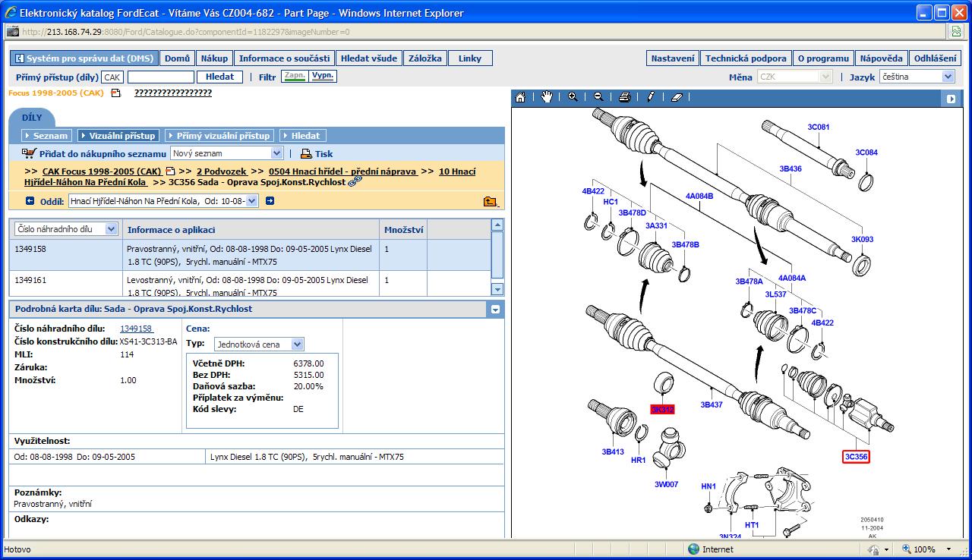Screen dimensions: 972x560
Task: Click the 3C356 label on the diagram
Action: (x=856, y=457)
